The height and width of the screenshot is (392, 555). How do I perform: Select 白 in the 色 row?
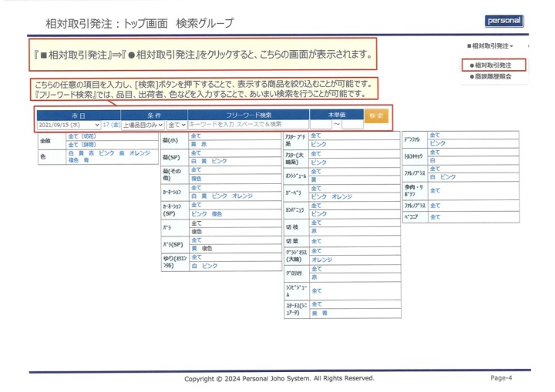[71, 153]
